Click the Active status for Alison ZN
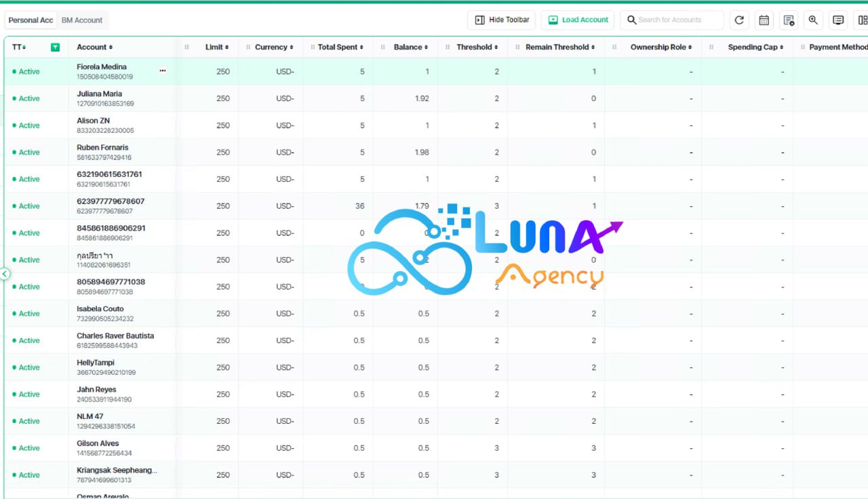This screenshot has height=499, width=868. click(26, 125)
